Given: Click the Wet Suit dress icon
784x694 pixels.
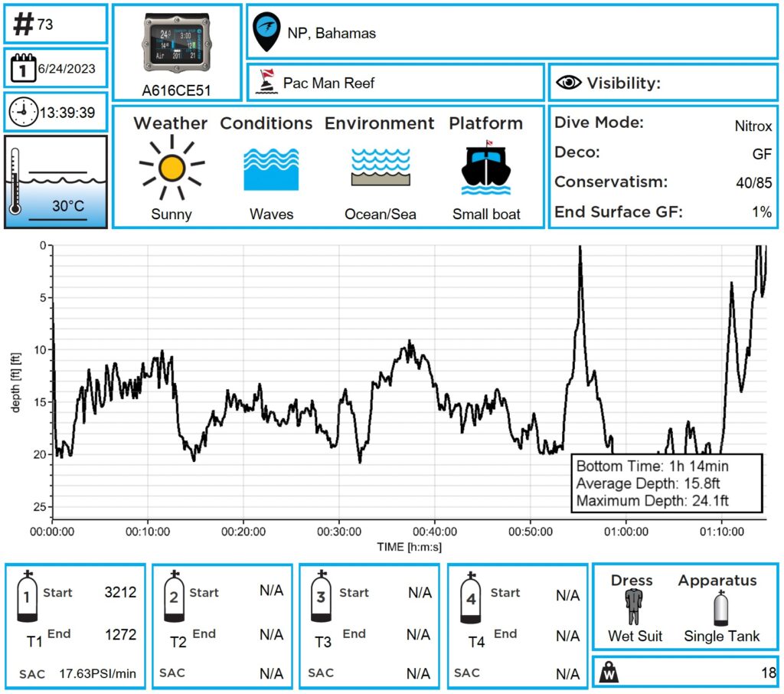Looking at the screenshot, I should 633,606.
